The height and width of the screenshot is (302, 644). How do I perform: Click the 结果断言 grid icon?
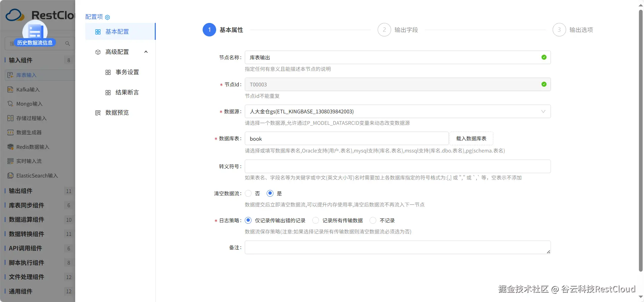[x=108, y=92]
